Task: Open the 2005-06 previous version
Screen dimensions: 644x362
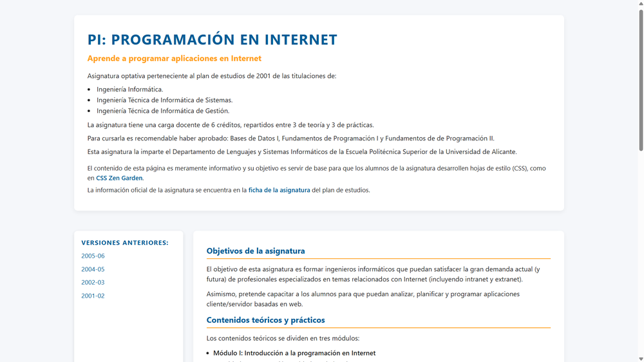Action: pyautogui.click(x=93, y=256)
